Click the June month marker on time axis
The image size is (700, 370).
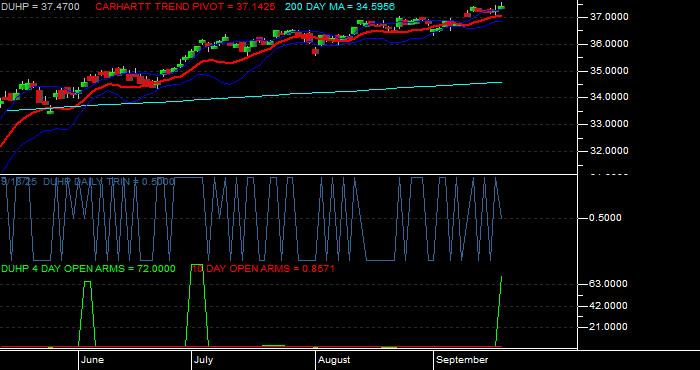coord(93,360)
